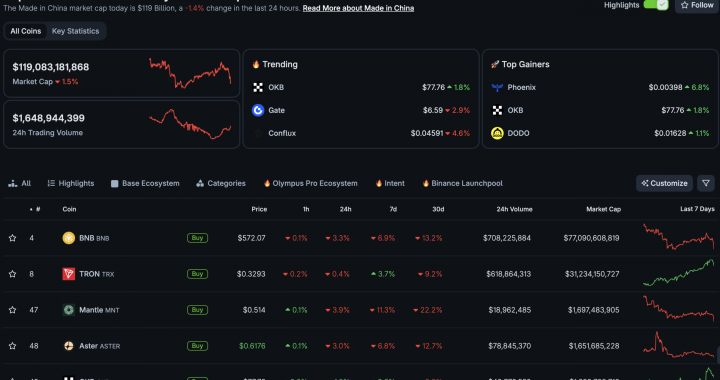This screenshot has width=720, height=380.
Task: Click Buy button for Aster
Action: [x=197, y=346]
